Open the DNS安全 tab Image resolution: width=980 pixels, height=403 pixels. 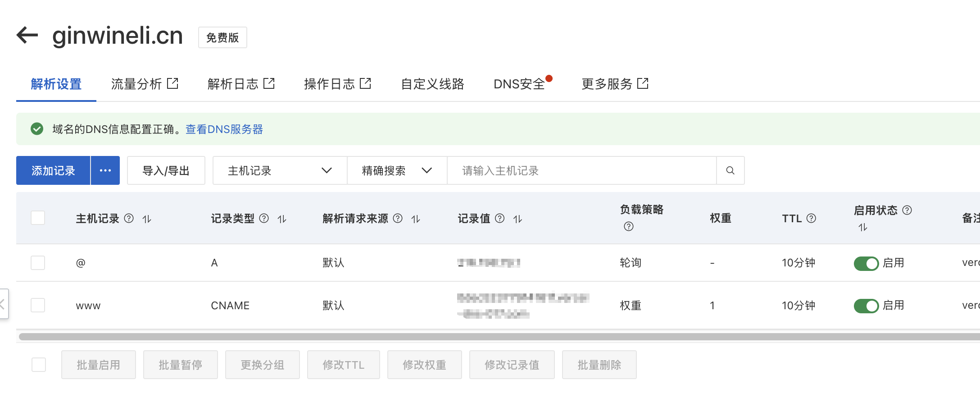click(x=519, y=84)
